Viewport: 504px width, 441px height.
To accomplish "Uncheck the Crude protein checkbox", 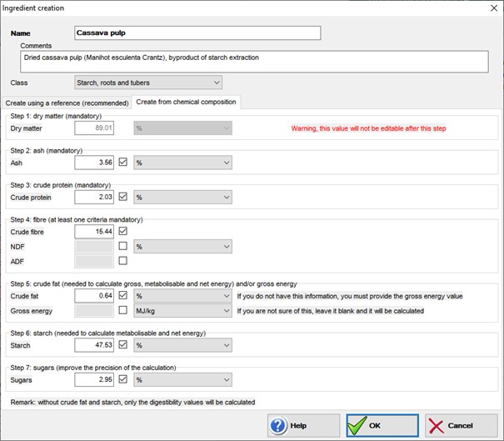I will pyautogui.click(x=122, y=196).
